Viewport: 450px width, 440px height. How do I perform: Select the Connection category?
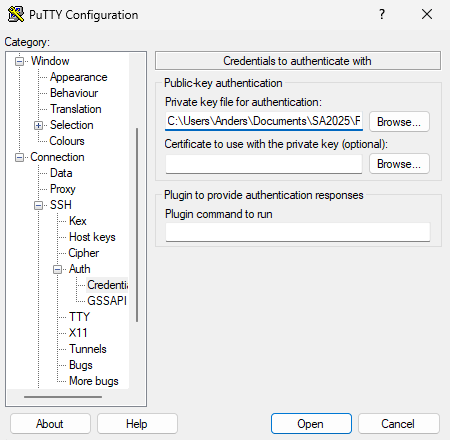pos(57,157)
